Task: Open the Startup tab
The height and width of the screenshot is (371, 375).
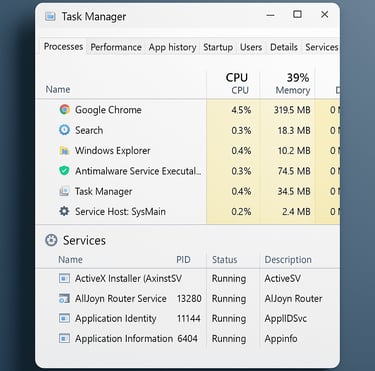Action: 218,47
